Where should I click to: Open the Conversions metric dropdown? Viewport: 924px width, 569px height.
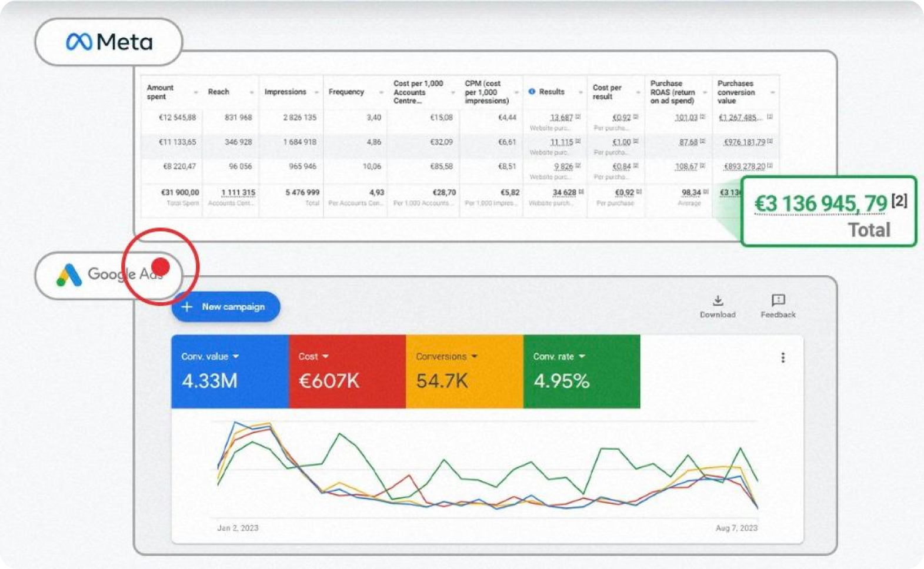coord(474,357)
